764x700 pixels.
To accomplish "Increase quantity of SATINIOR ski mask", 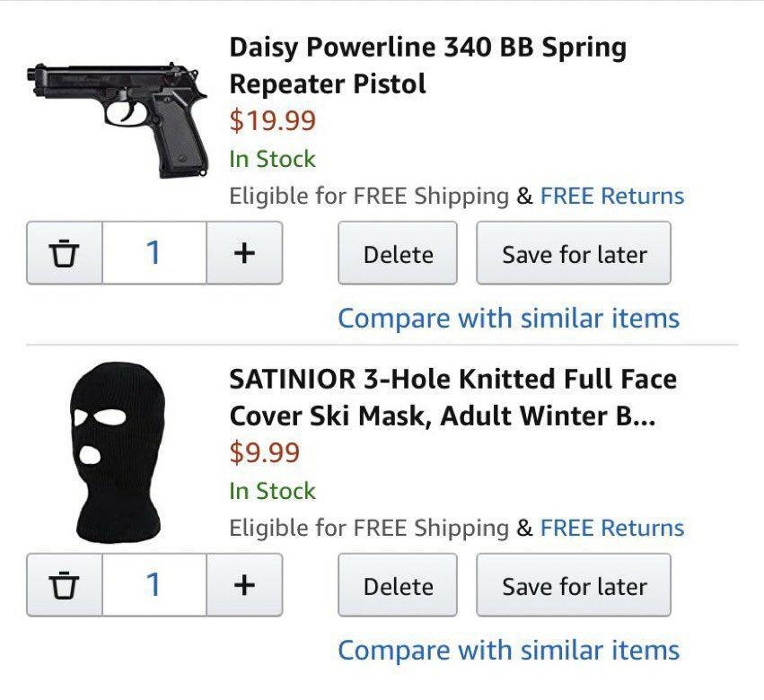I will coord(244,586).
